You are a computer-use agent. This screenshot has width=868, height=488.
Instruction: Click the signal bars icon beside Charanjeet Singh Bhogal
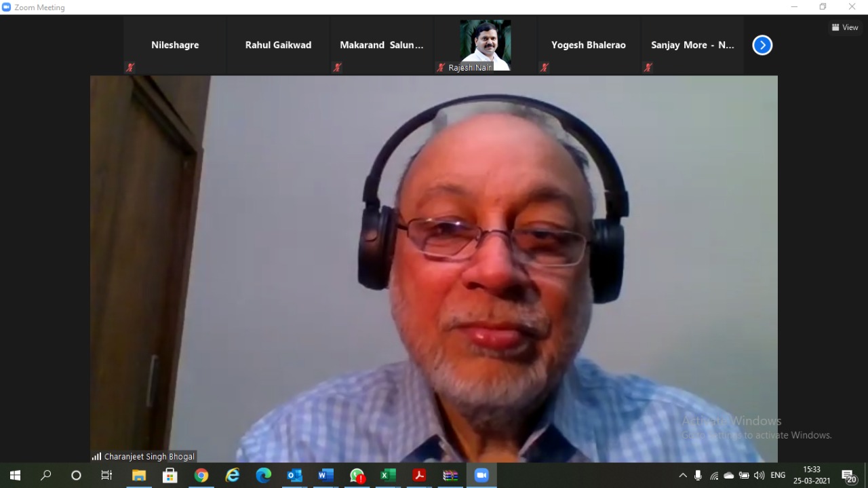coord(96,456)
